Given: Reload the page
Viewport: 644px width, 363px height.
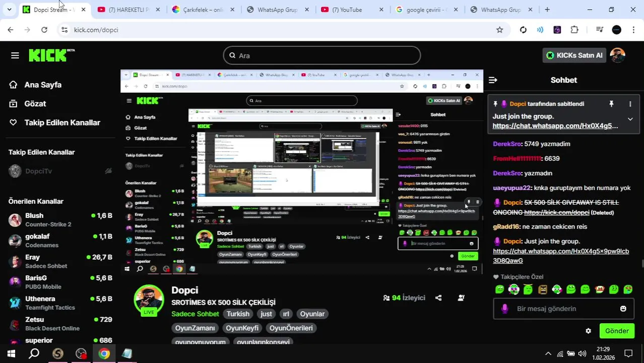Looking at the screenshot, I should (x=44, y=30).
